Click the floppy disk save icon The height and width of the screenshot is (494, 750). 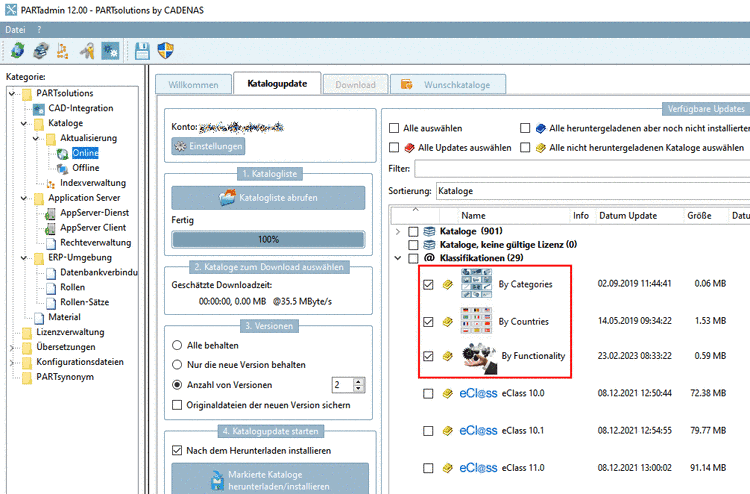(x=142, y=50)
